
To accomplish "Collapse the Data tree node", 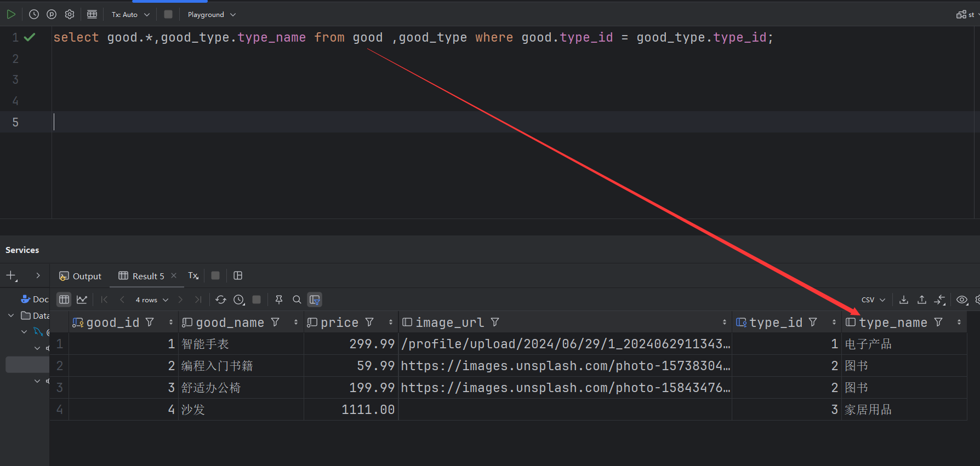I will point(11,315).
